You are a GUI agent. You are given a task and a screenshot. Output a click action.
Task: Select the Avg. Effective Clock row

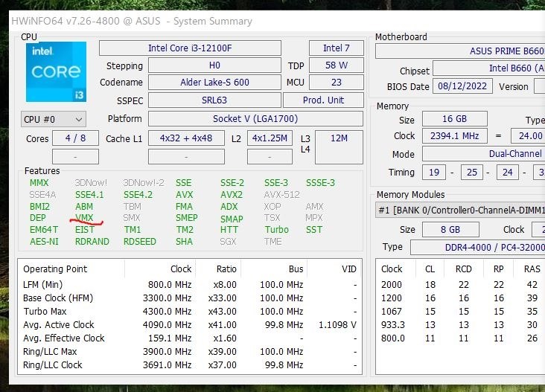coord(190,338)
